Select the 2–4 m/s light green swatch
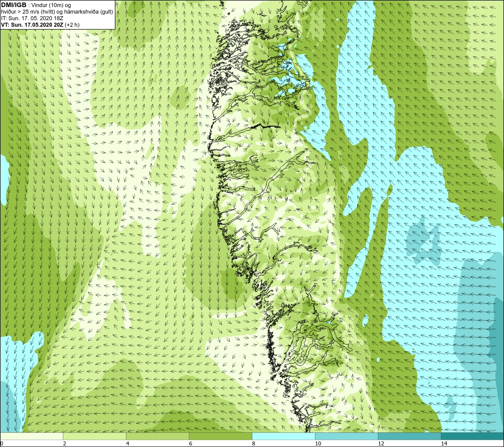Viewport: 504px width, 447px height. tap(95, 436)
